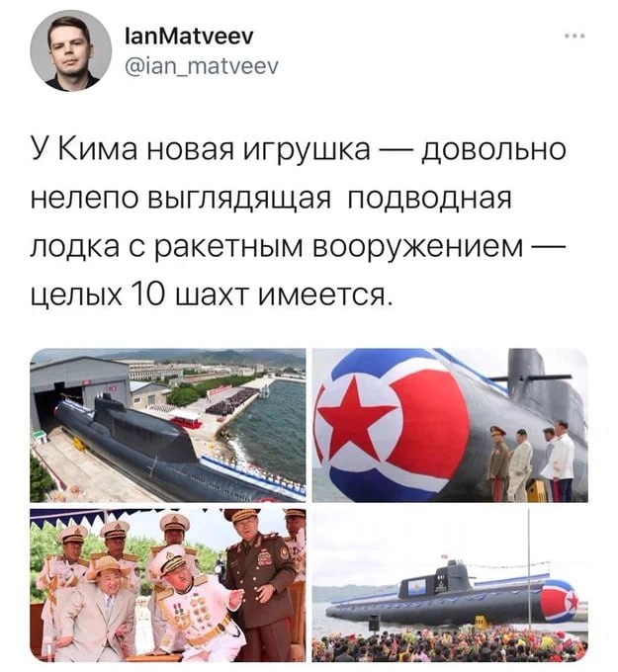Click tweet line "лодка с ракетным вооружением"
This screenshot has width=618, height=672.
click(296, 247)
